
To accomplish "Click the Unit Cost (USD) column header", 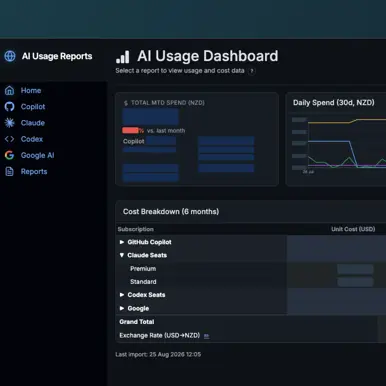I will point(353,229).
